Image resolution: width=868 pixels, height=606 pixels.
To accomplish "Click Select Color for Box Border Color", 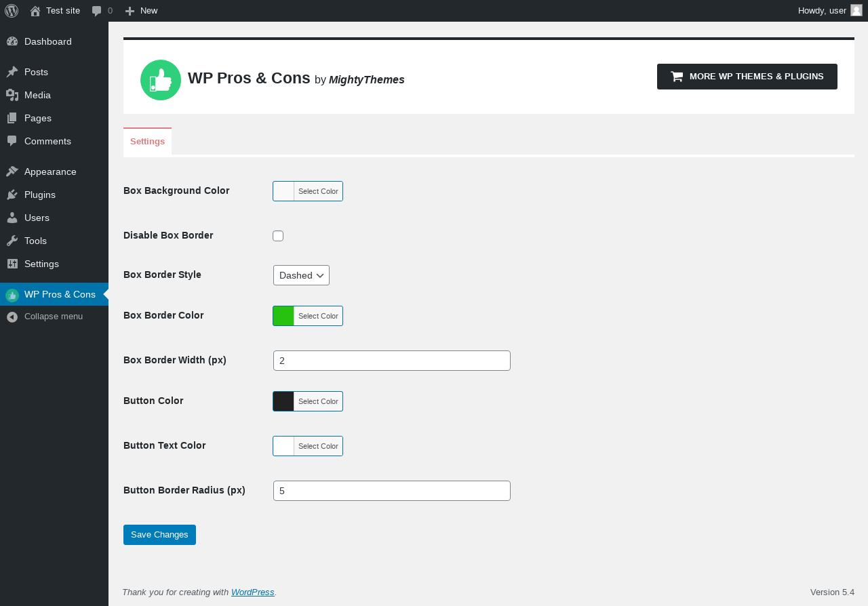I will click(x=318, y=316).
